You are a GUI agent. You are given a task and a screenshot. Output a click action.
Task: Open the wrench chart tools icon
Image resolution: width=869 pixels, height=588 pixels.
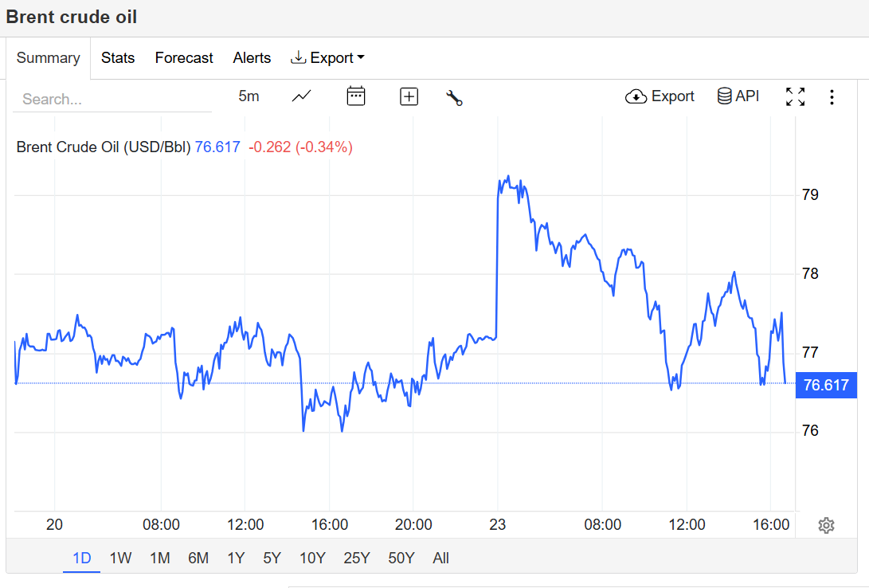pyautogui.click(x=454, y=97)
